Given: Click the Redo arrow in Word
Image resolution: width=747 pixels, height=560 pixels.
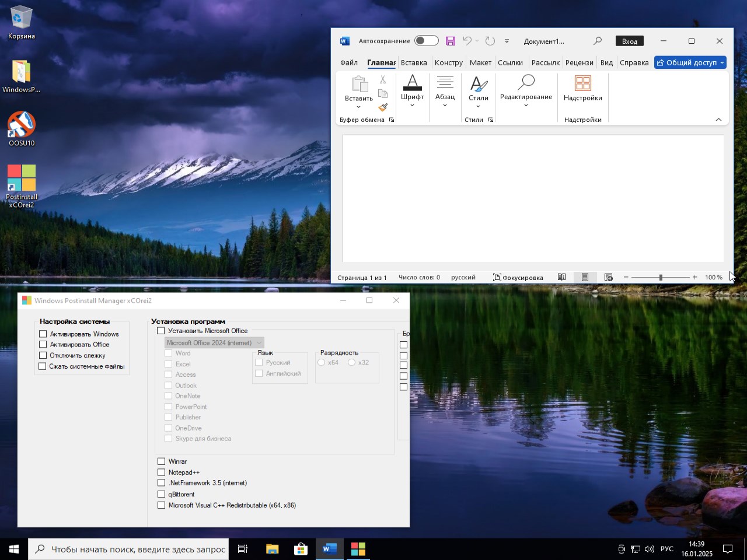Looking at the screenshot, I should point(490,41).
